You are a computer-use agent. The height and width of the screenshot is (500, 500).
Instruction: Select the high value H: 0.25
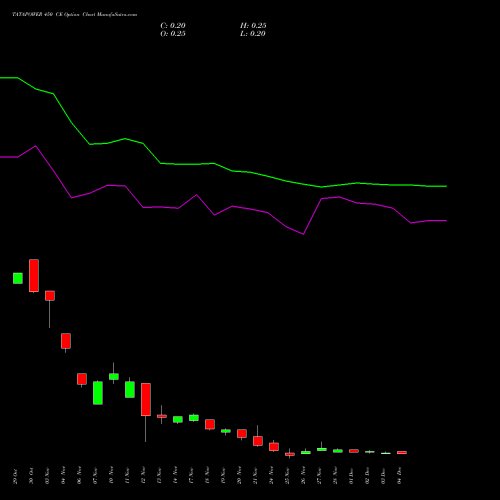tap(253, 26)
